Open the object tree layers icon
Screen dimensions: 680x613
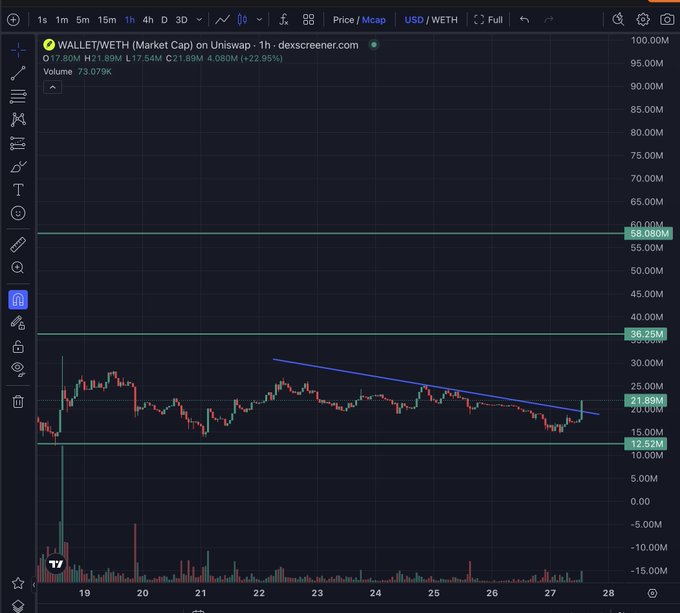[18, 606]
